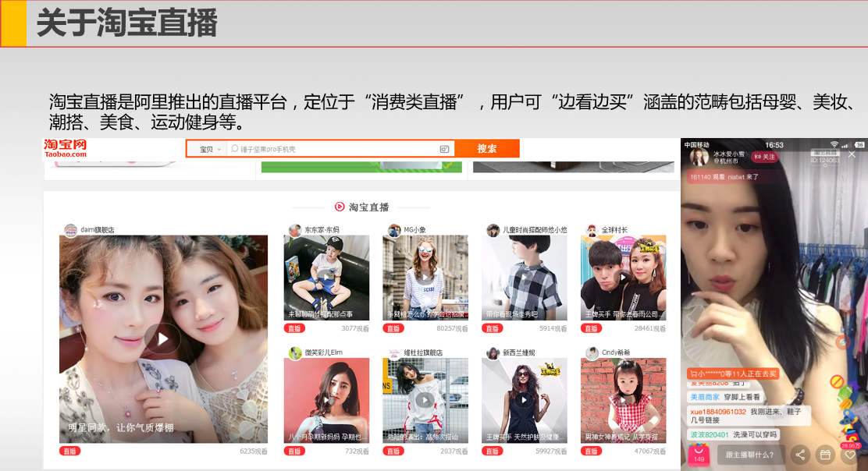Open the 淘宝直播 section heading
Viewport: 868px width, 471px height.
click(368, 207)
